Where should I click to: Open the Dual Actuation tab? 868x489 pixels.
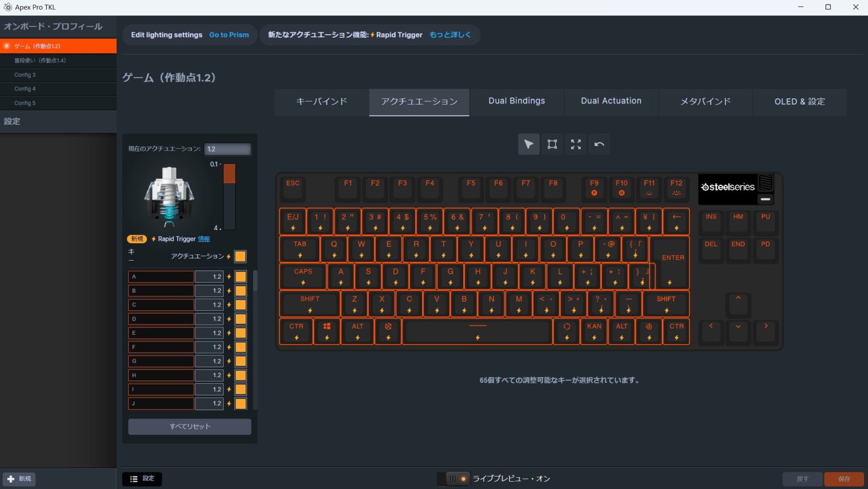click(611, 102)
